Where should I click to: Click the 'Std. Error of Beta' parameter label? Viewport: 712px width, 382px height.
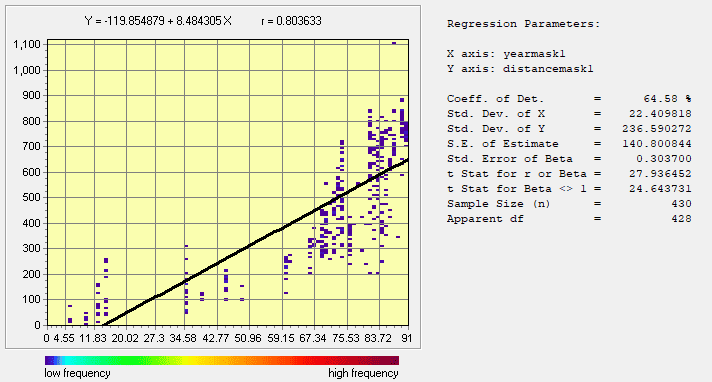(x=509, y=159)
